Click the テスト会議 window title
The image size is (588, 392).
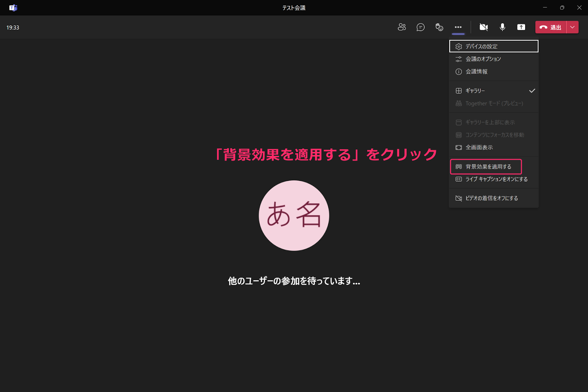[x=294, y=8]
